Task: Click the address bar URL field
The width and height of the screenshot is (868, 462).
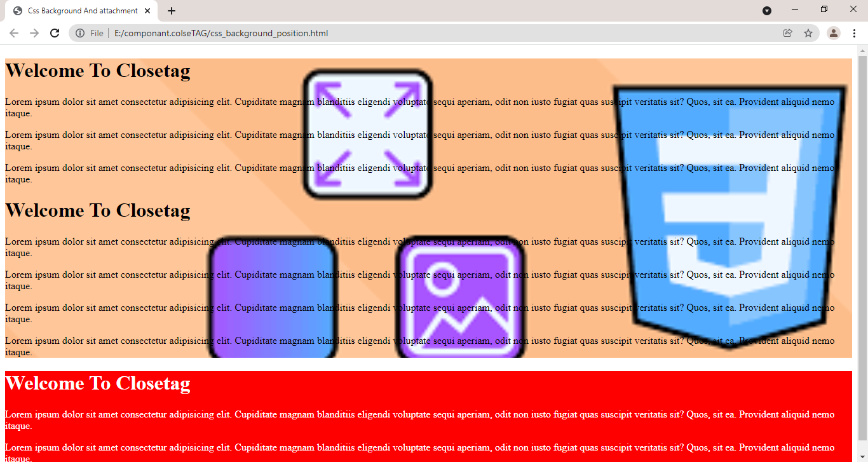Action: point(444,33)
